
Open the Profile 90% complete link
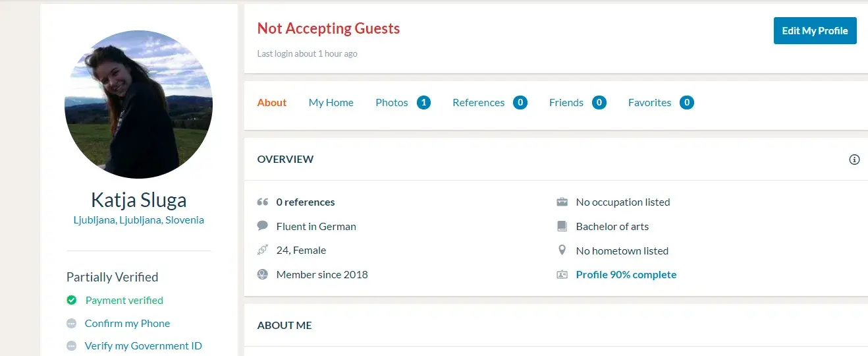coord(626,275)
